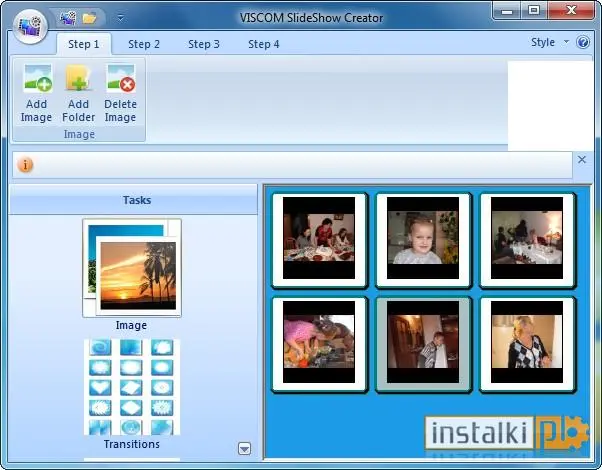The height and width of the screenshot is (470, 602).
Task: Switch to the Step 2 tab
Action: [144, 44]
